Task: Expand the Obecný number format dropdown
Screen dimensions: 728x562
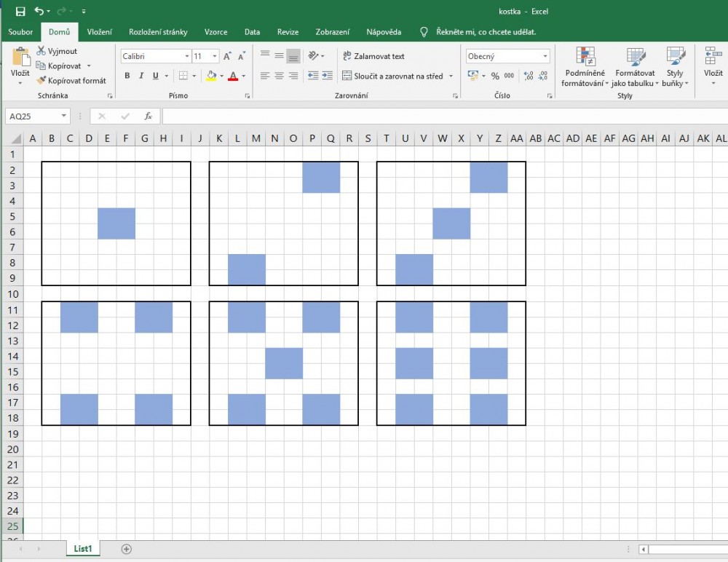Action: (545, 56)
